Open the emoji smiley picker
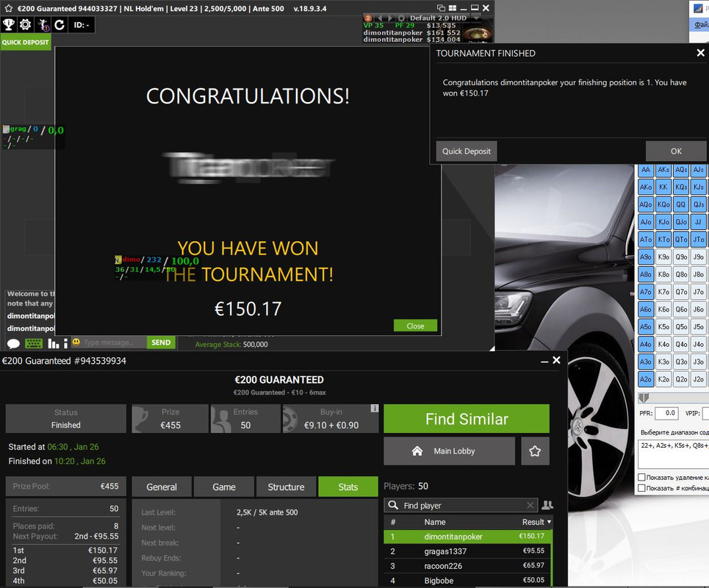 [76, 343]
